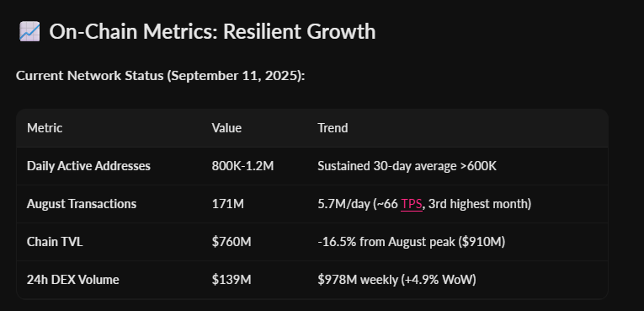The width and height of the screenshot is (644, 311).
Task: Click the $978M weekly trend text
Action: (x=397, y=280)
